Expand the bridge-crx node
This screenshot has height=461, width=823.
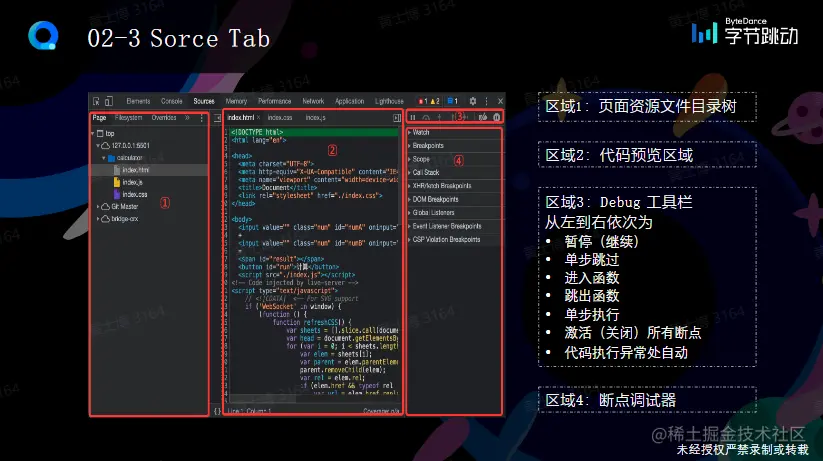pyautogui.click(x=98, y=219)
